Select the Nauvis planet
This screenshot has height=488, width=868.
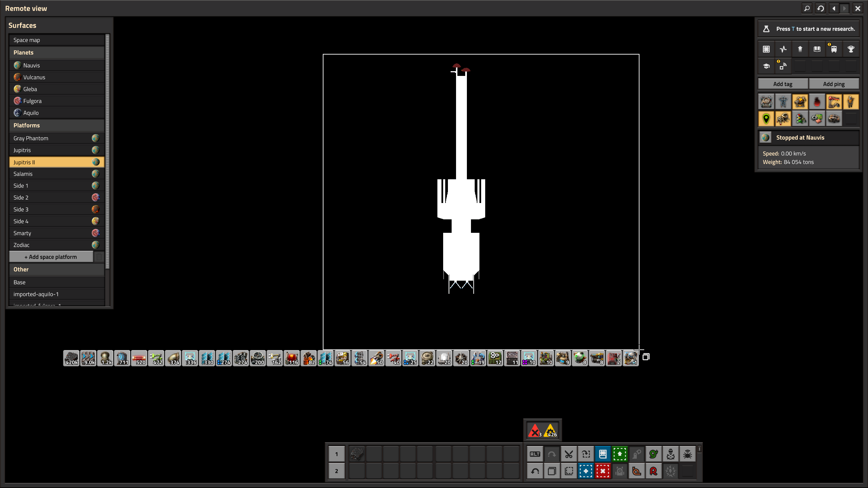point(57,65)
